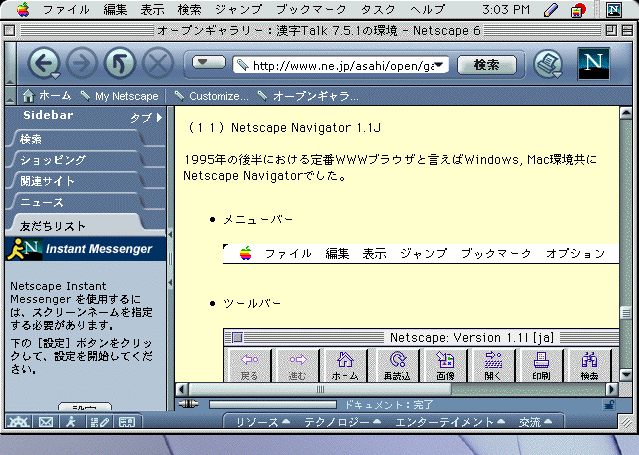Click the vertical scrollbar down arrow
639x455 pixels.
pyautogui.click(x=626, y=374)
